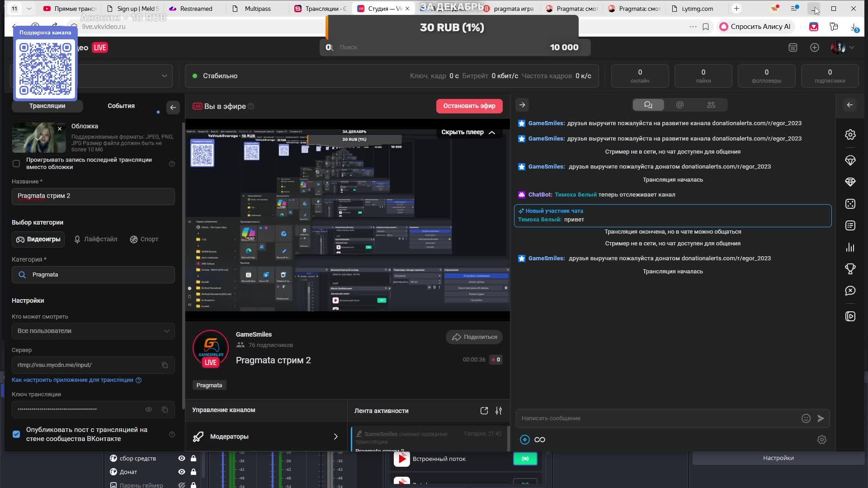The height and width of the screenshot is (488, 868).
Task: Expand the 'Все пользователи' viewer dropdown
Action: click(93, 331)
